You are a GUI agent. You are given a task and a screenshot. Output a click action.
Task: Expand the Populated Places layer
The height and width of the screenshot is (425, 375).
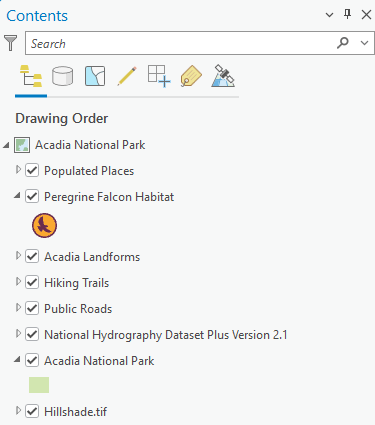pos(18,170)
